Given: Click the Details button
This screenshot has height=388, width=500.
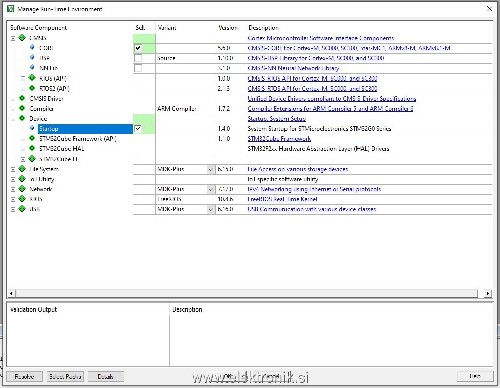Looking at the screenshot, I should pos(106,376).
